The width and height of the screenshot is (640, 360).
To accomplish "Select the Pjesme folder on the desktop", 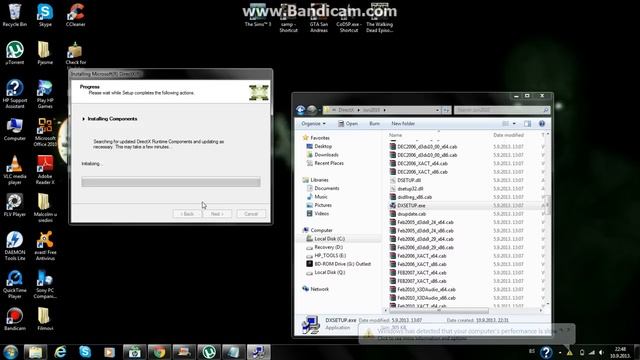I will click(x=45, y=53).
